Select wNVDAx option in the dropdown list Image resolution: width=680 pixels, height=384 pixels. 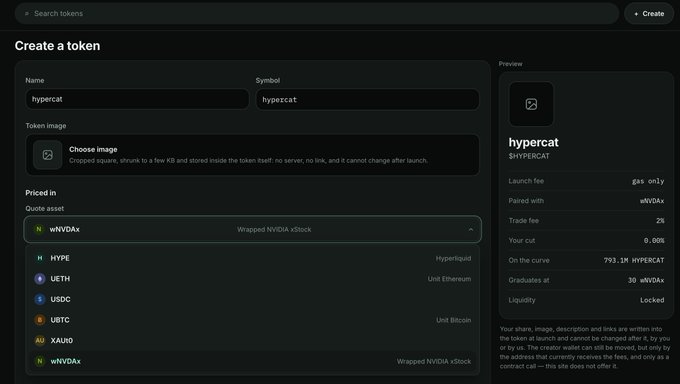(252, 361)
